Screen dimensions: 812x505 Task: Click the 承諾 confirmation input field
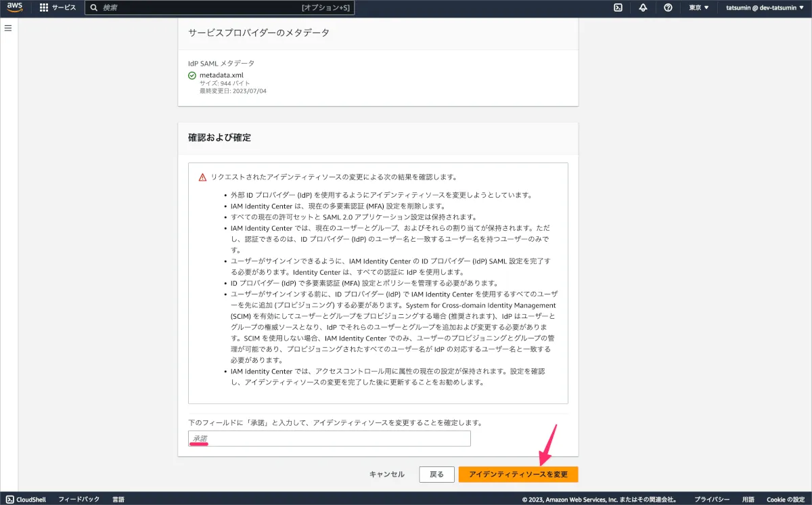[329, 439]
